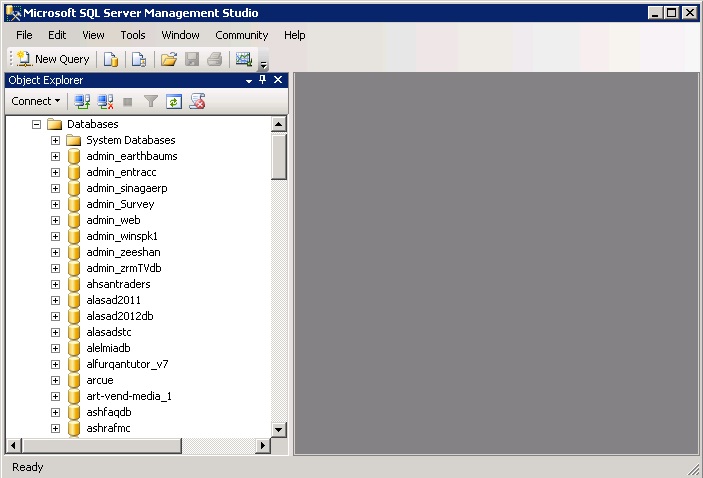Viewport: 703px width, 478px height.
Task: Click the alelmiadb database cylinder icon
Action: pyautogui.click(x=74, y=348)
